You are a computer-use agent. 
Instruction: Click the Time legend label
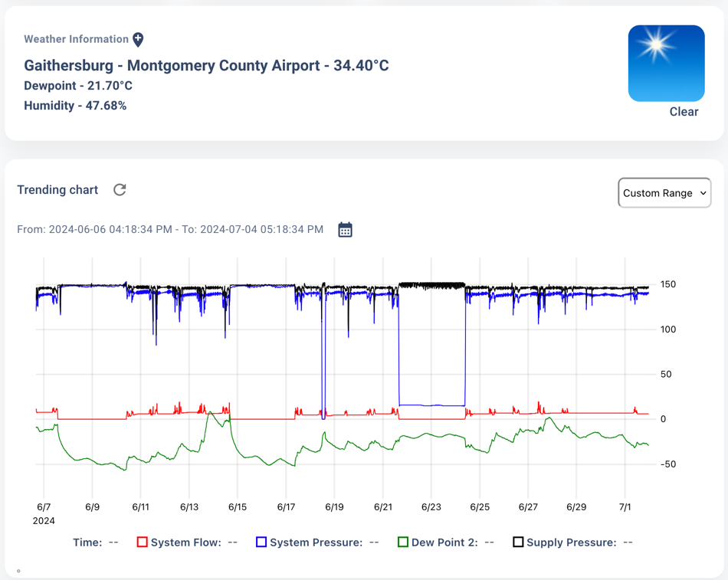[87, 542]
